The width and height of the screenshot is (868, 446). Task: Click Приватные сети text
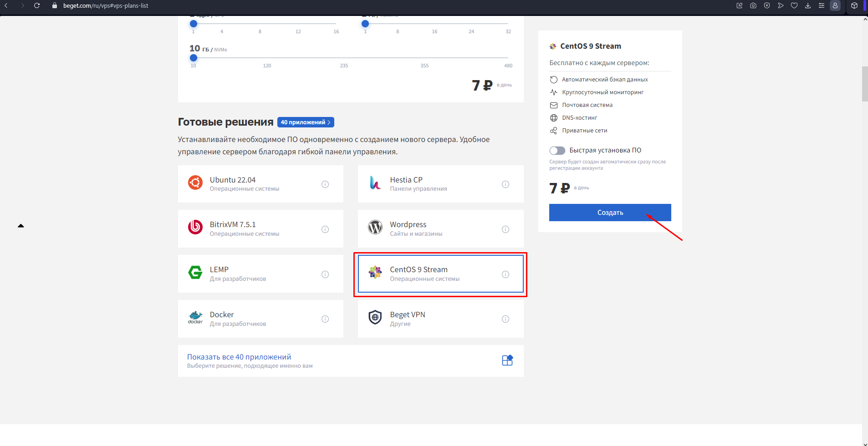(585, 131)
